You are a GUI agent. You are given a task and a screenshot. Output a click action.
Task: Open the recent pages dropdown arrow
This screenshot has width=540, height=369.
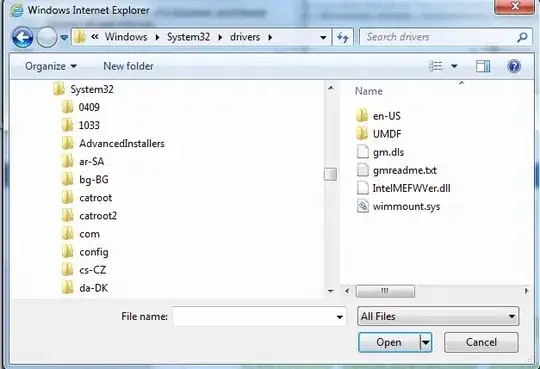point(64,37)
